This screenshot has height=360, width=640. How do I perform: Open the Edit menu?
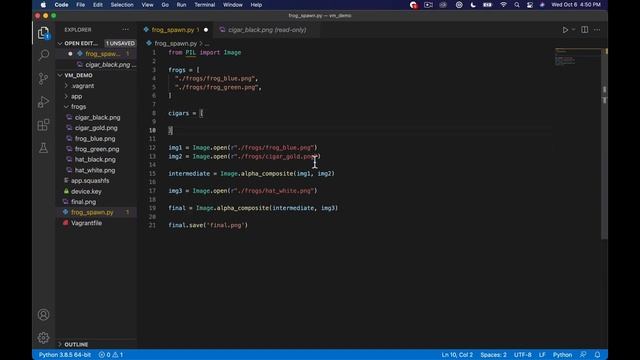pos(98,5)
